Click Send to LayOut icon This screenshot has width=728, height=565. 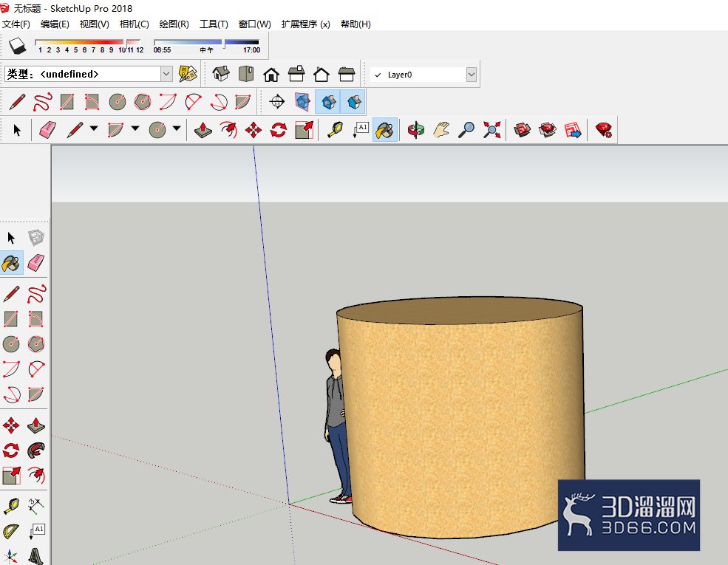tap(573, 130)
